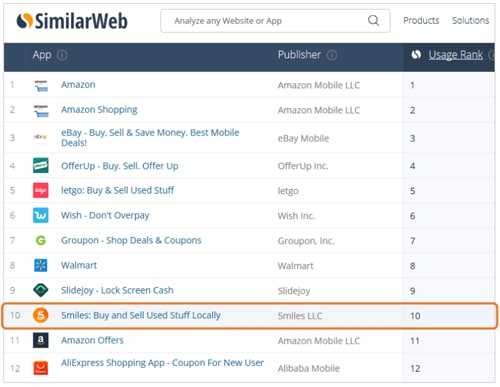Sort by Usage Rank column header

click(455, 55)
